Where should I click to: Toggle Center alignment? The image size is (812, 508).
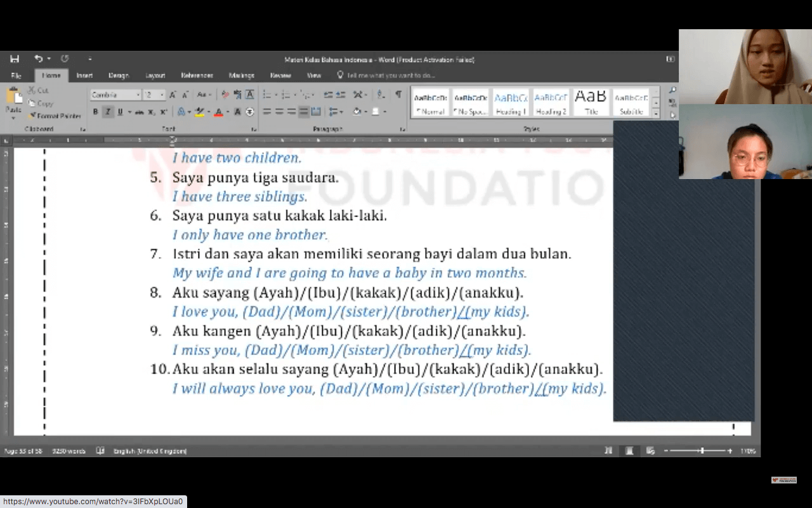[279, 112]
